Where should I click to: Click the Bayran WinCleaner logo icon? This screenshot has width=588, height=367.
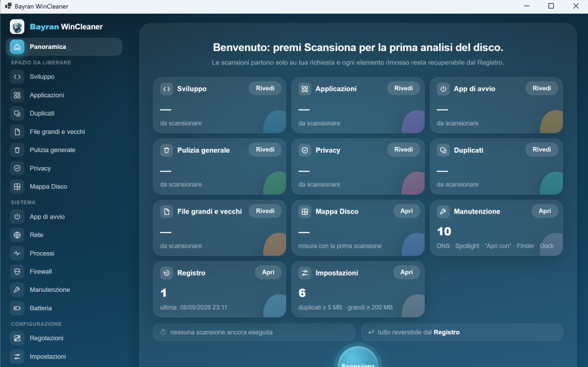tap(17, 27)
